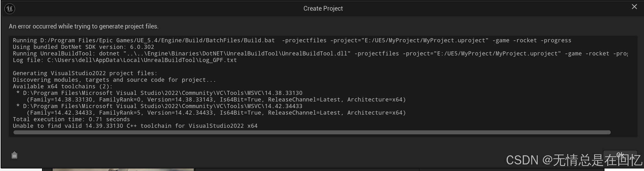Click the 'Family=14.42.34433, FamilyRank=5' details line
The width and height of the screenshot is (644, 171).
[x=216, y=113]
